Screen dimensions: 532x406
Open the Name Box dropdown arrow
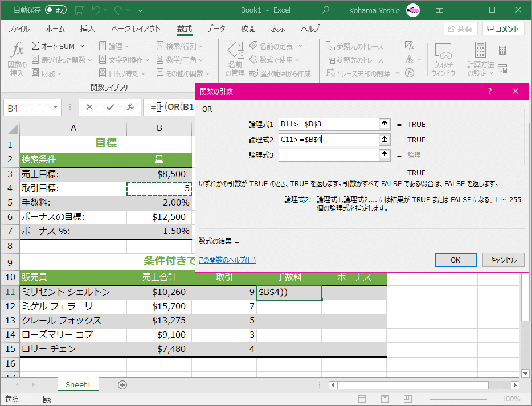[x=56, y=107]
